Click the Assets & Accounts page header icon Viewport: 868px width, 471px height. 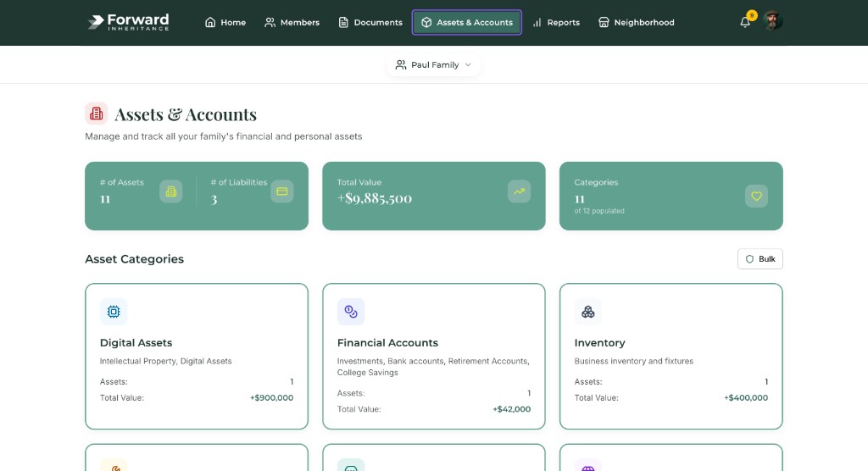point(97,114)
